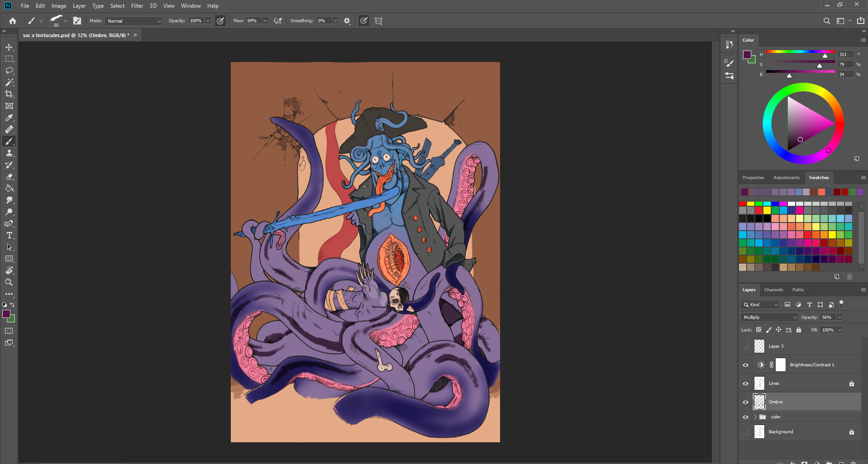Show the hidden Layer 3
This screenshot has width=868, height=464.
(x=745, y=346)
